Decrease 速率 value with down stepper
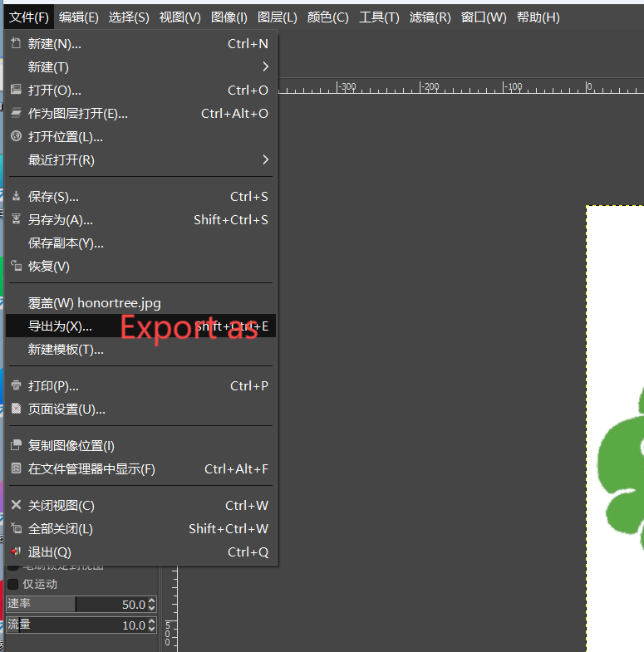The width and height of the screenshot is (644, 652). [x=152, y=608]
